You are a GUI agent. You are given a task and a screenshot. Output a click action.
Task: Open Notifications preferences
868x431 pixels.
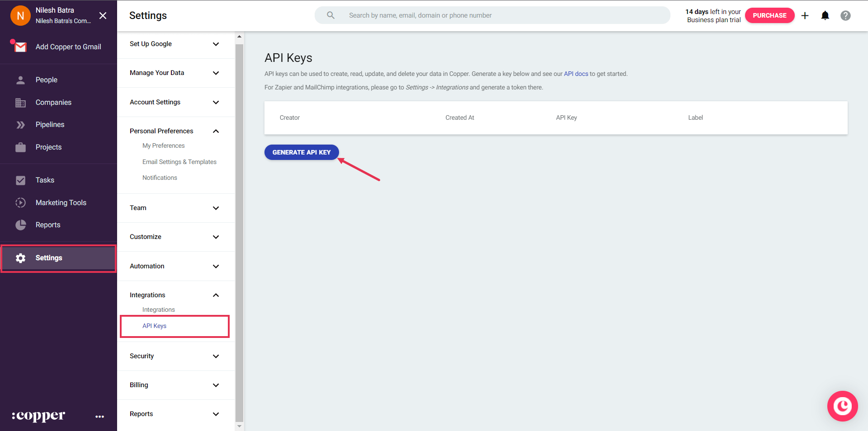coord(160,178)
